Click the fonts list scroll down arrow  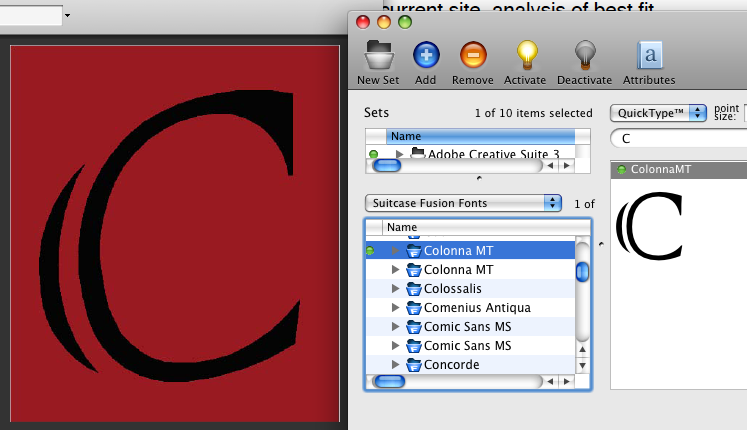582,366
